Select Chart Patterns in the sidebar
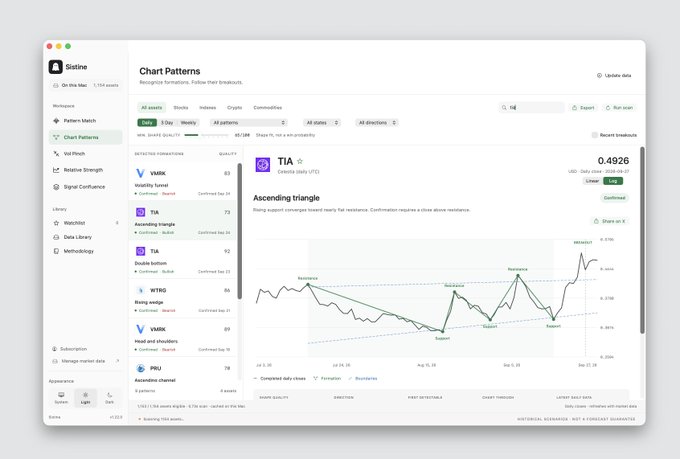Viewport: 680px width, 459px height. (x=85, y=137)
